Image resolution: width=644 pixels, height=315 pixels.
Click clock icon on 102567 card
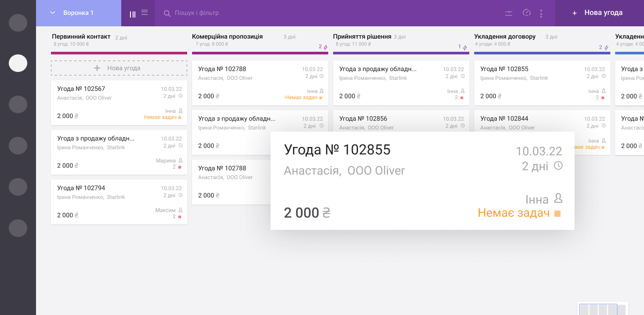180,96
